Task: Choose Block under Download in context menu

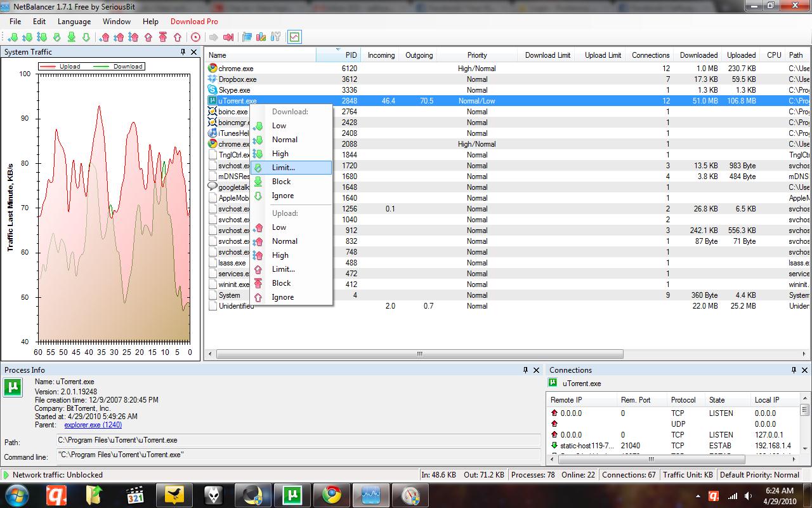Action: click(x=291, y=182)
